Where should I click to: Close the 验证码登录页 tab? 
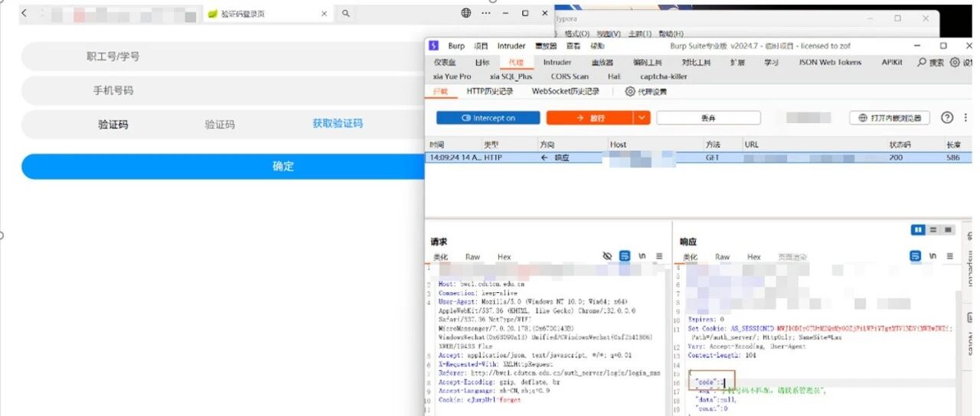pos(324,14)
